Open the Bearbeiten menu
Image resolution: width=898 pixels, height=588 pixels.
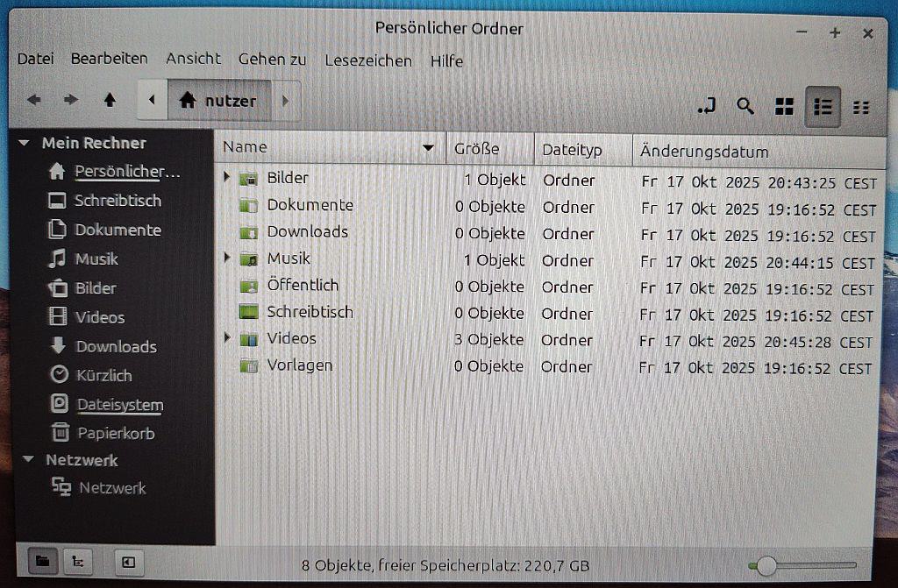point(110,59)
